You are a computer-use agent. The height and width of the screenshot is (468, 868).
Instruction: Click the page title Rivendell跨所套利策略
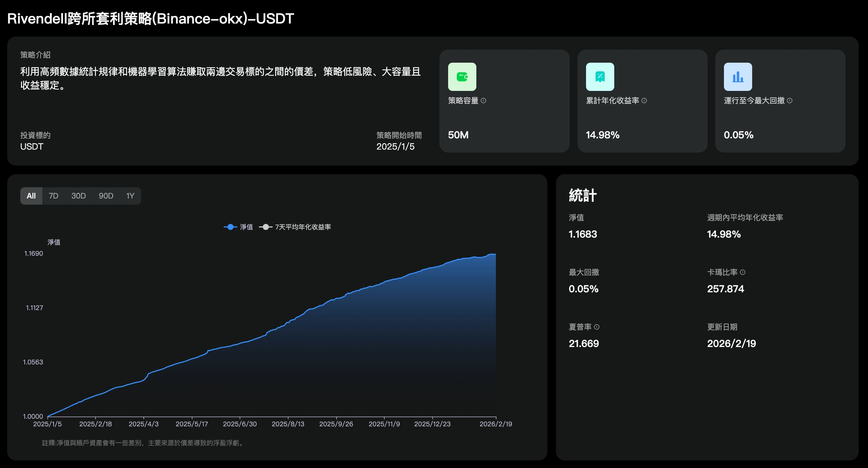pyautogui.click(x=151, y=19)
